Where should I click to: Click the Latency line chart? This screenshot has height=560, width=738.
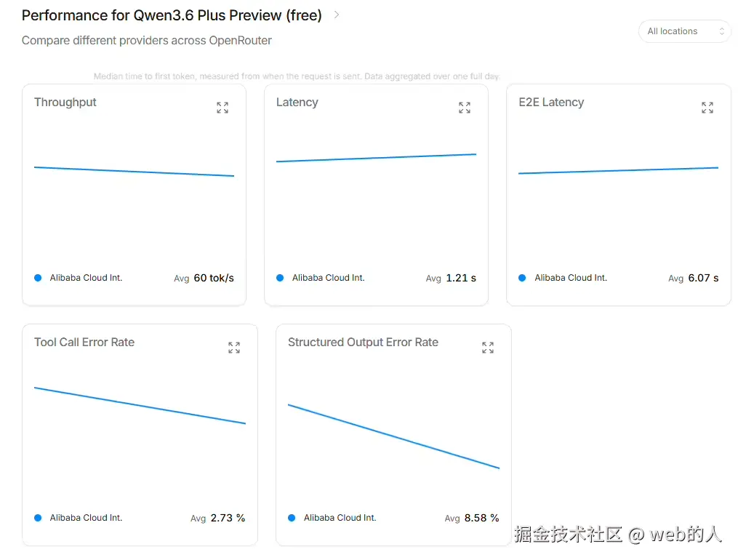pyautogui.click(x=376, y=158)
